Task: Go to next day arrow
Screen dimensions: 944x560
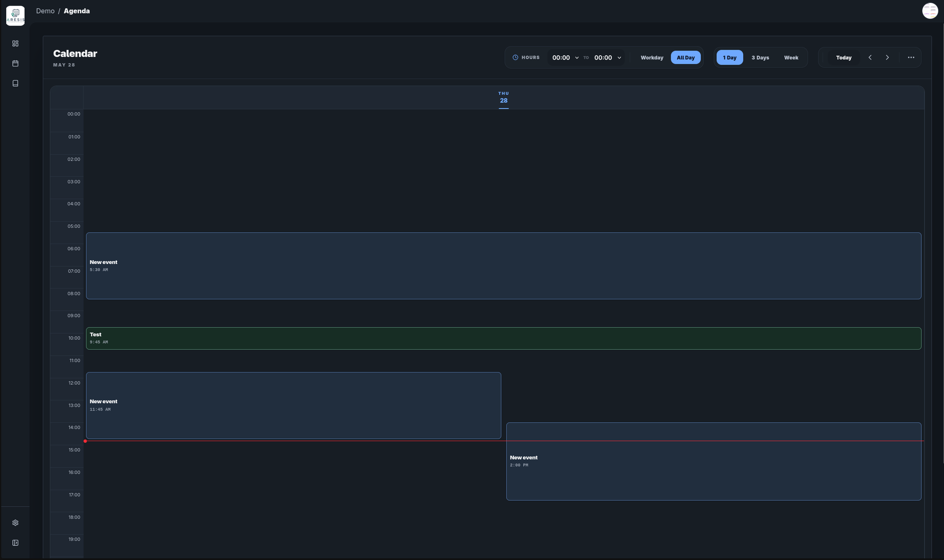Action: click(887, 58)
